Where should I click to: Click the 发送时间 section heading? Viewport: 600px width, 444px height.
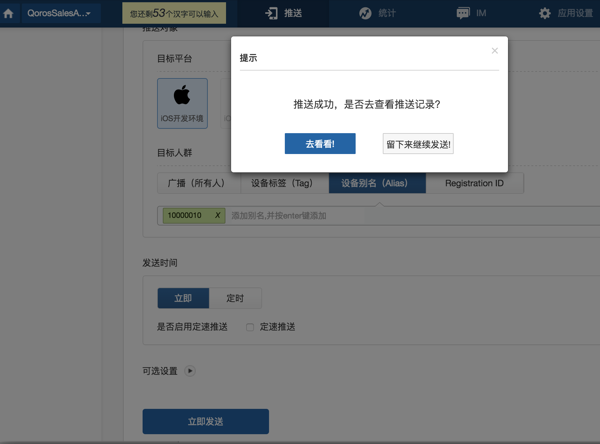point(160,263)
